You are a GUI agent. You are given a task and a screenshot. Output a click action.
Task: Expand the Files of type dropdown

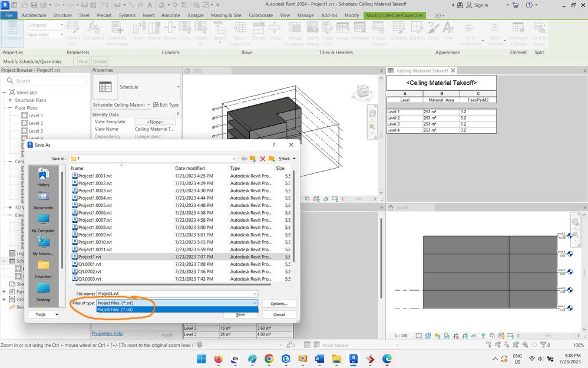(254, 303)
